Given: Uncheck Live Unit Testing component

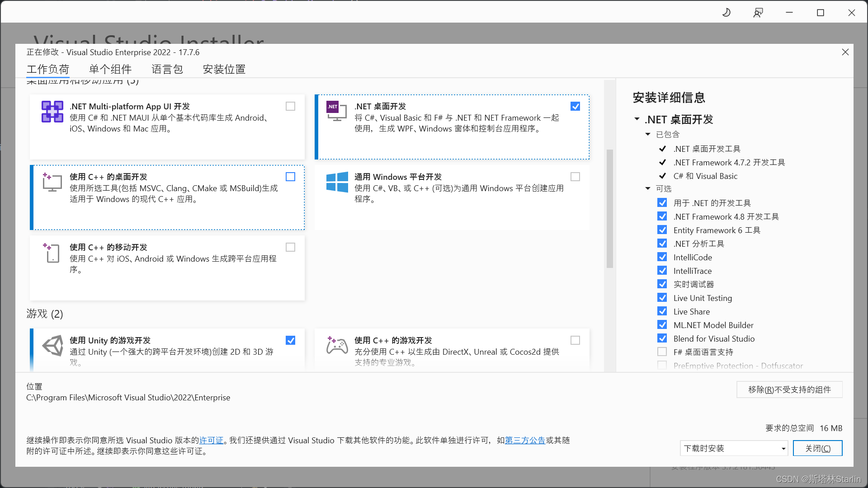Looking at the screenshot, I should pos(662,298).
